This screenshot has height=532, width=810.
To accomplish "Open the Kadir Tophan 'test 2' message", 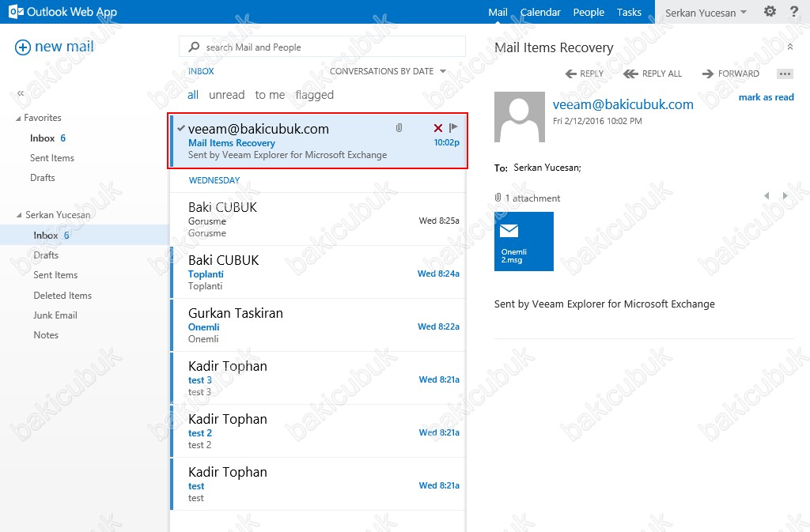I will click(x=318, y=432).
